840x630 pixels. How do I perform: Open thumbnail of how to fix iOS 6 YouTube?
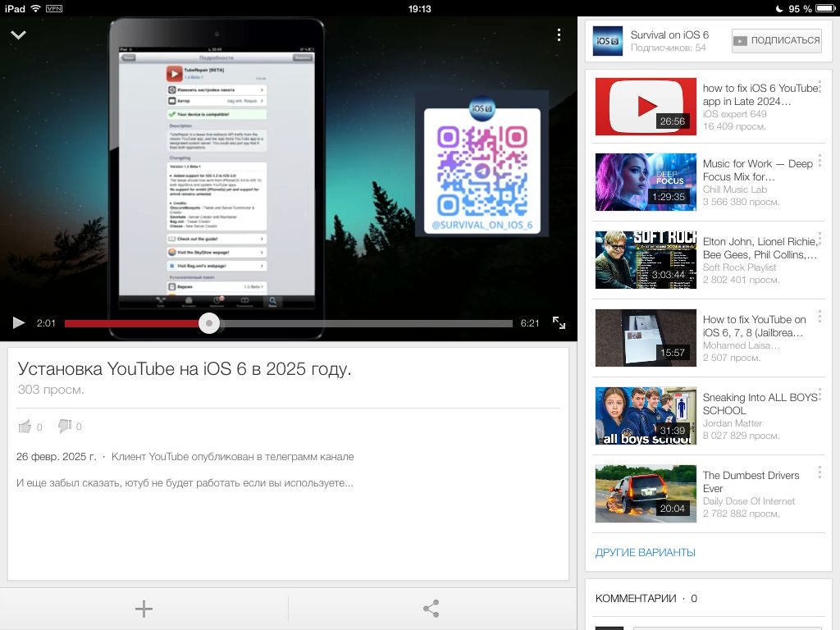(x=646, y=106)
